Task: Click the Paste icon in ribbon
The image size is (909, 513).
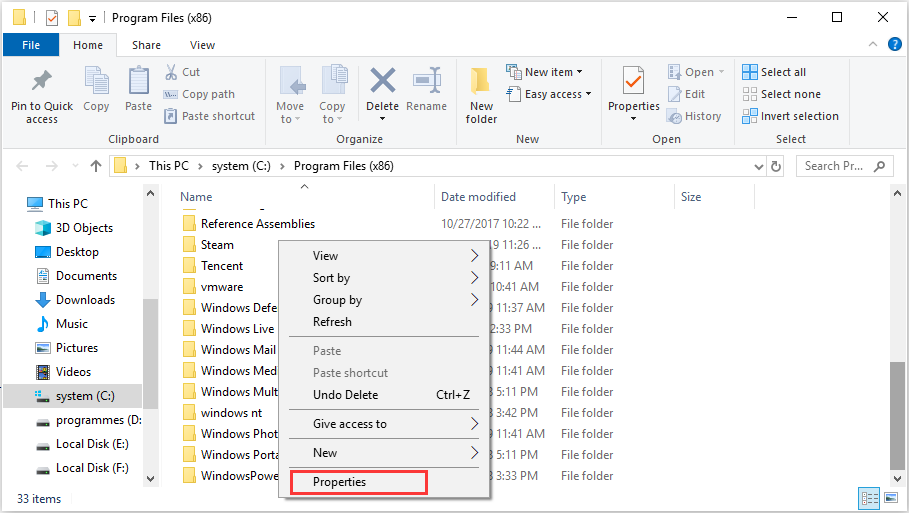Action: click(x=138, y=82)
